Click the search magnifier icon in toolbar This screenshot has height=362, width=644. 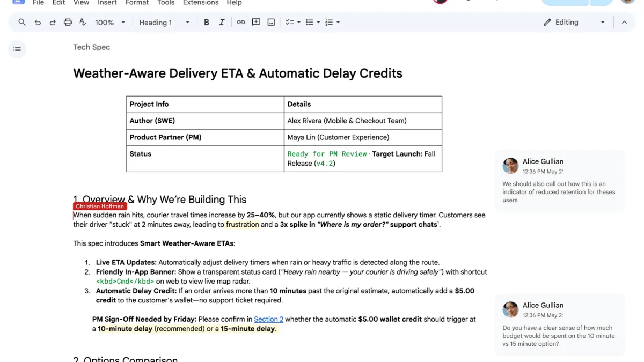tap(22, 22)
